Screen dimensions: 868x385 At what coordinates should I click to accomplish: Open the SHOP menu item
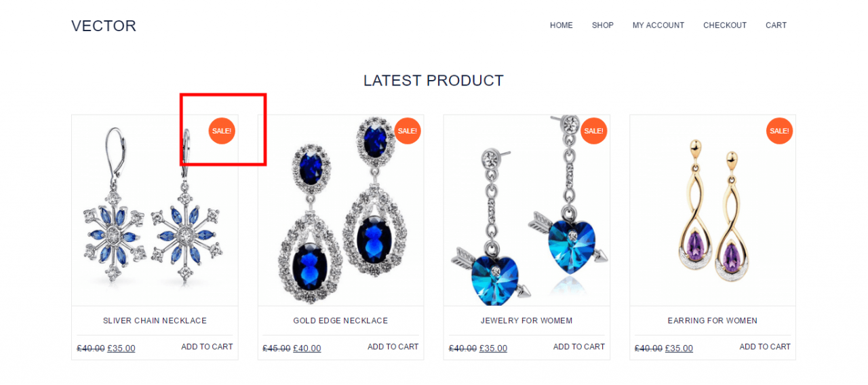pyautogui.click(x=603, y=25)
